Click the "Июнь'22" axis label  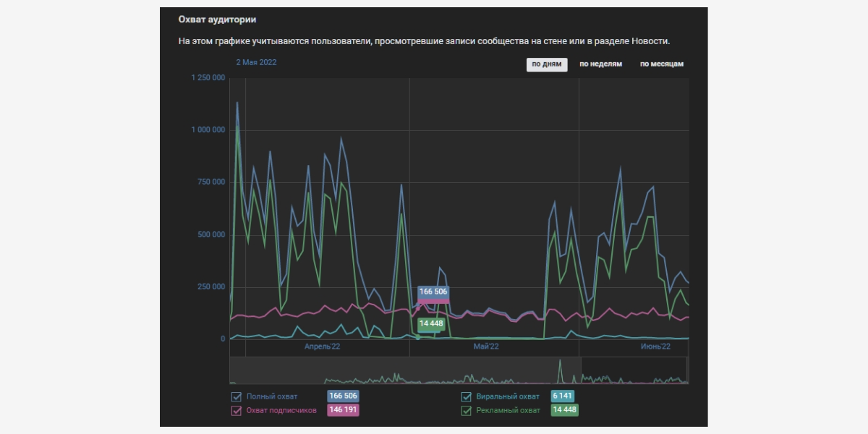coord(655,347)
